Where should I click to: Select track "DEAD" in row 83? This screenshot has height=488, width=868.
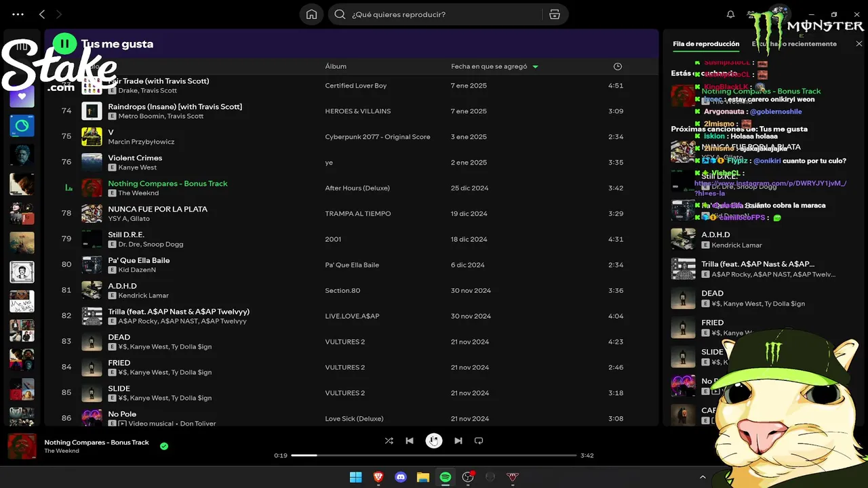119,338
